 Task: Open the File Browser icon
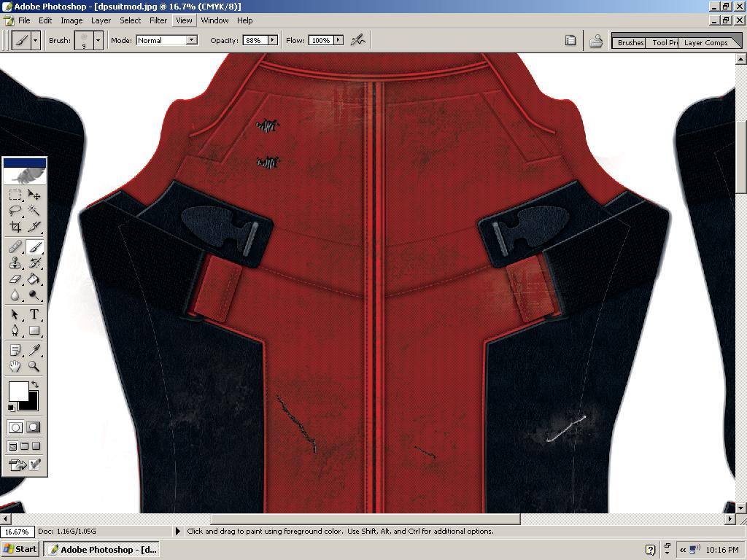click(x=596, y=41)
